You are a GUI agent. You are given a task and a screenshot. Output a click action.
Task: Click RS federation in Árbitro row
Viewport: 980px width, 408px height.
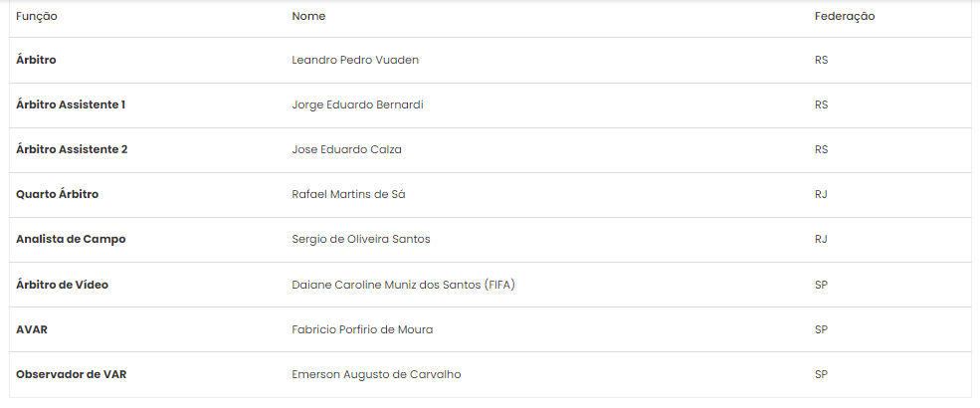[821, 60]
